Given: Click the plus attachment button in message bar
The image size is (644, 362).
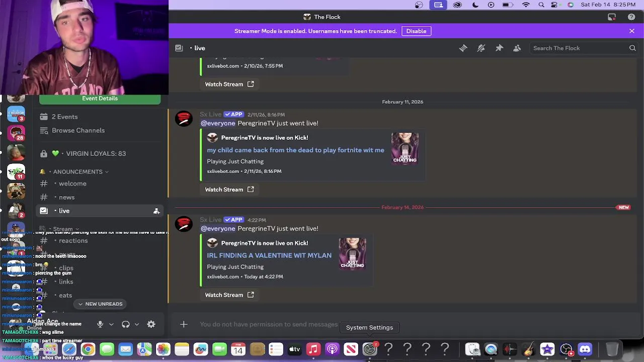Looking at the screenshot, I should [184, 324].
